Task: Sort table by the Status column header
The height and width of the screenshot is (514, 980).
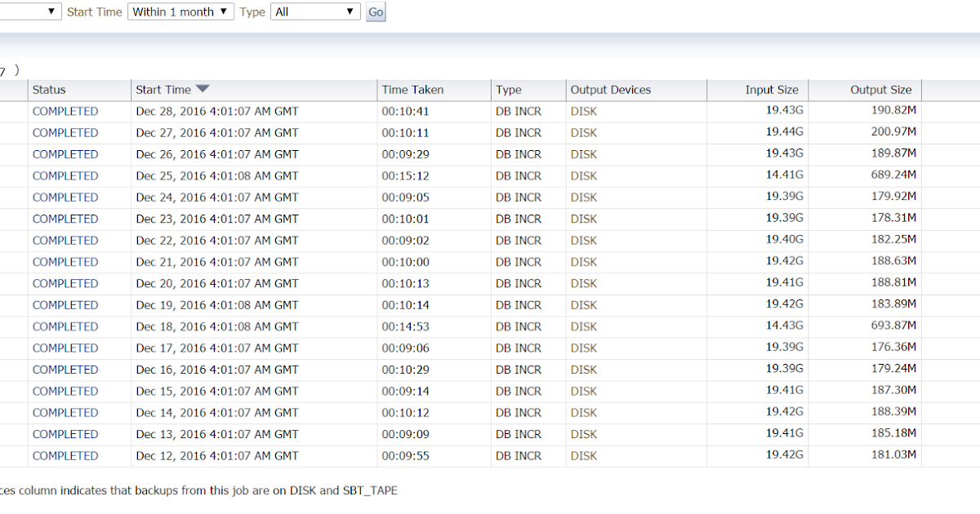Action: coord(48,90)
